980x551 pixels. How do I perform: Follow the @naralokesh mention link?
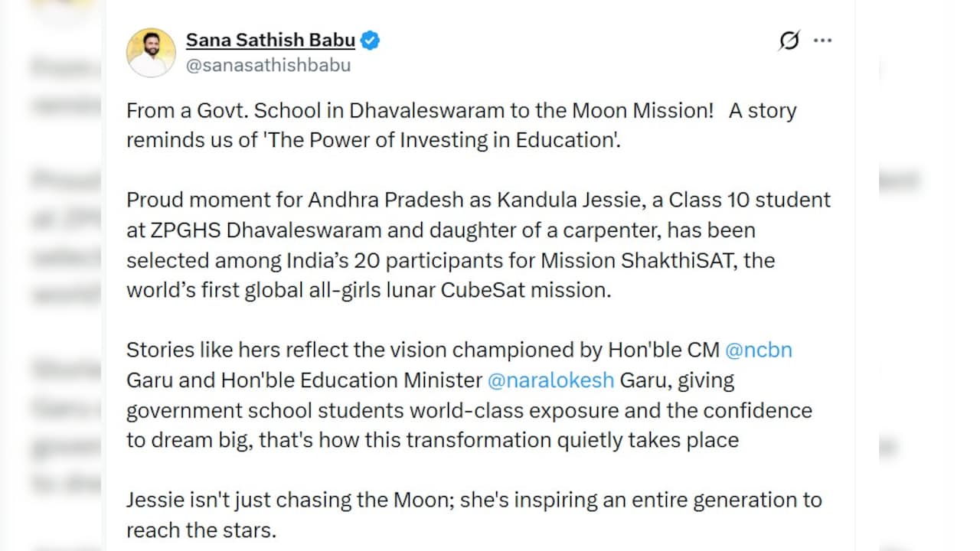click(550, 380)
